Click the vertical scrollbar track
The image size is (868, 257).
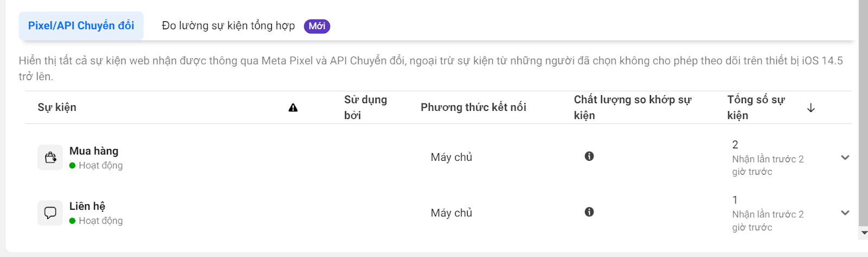pos(864,114)
